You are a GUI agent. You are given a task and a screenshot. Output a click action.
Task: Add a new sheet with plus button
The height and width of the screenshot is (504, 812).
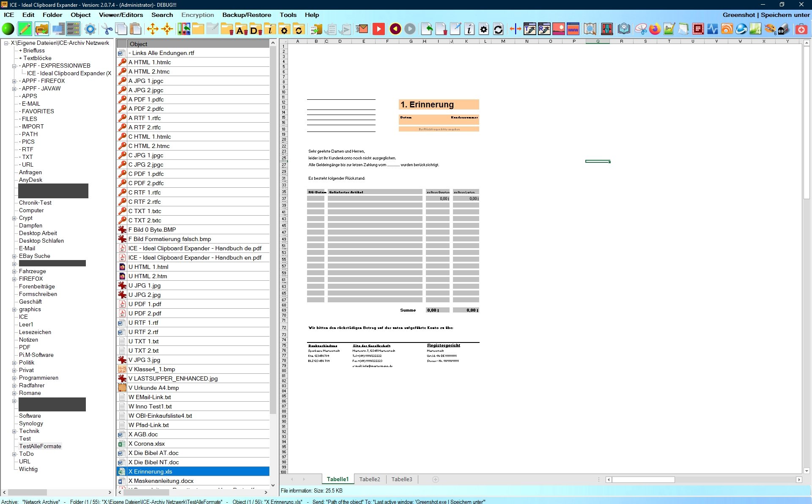tap(436, 479)
